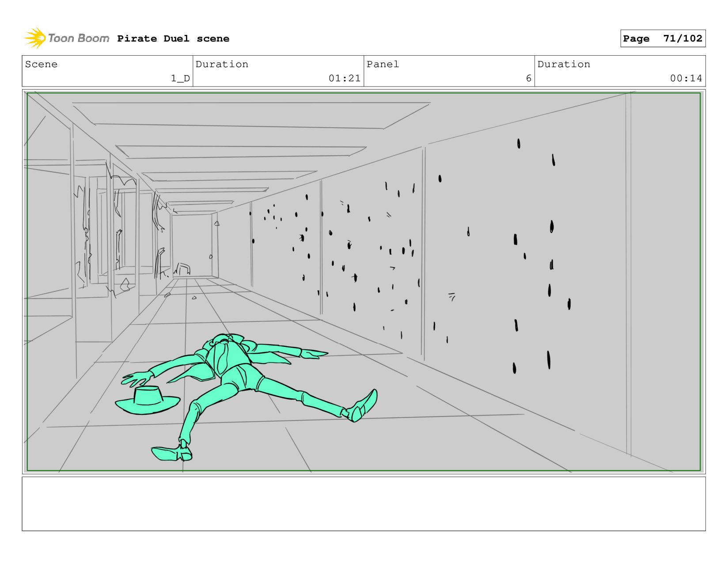The width and height of the screenshot is (728, 564).
Task: Click the 'Scene' header label
Action: (41, 64)
